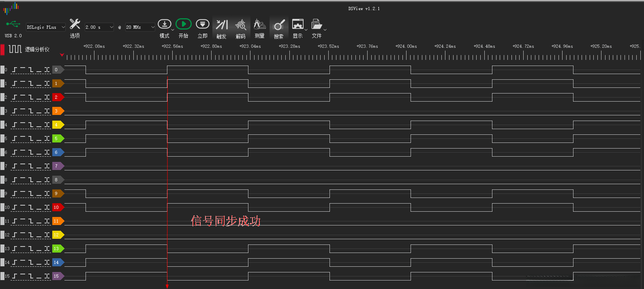Viewport: 644px width, 289px height.
Task: Open the 2.00 s sample duration dropdown
Action: pyautogui.click(x=99, y=27)
